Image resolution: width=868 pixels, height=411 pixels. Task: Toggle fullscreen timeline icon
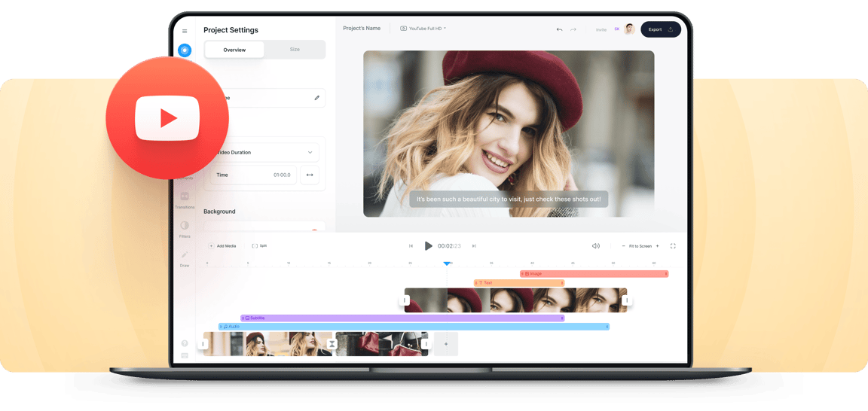(673, 246)
